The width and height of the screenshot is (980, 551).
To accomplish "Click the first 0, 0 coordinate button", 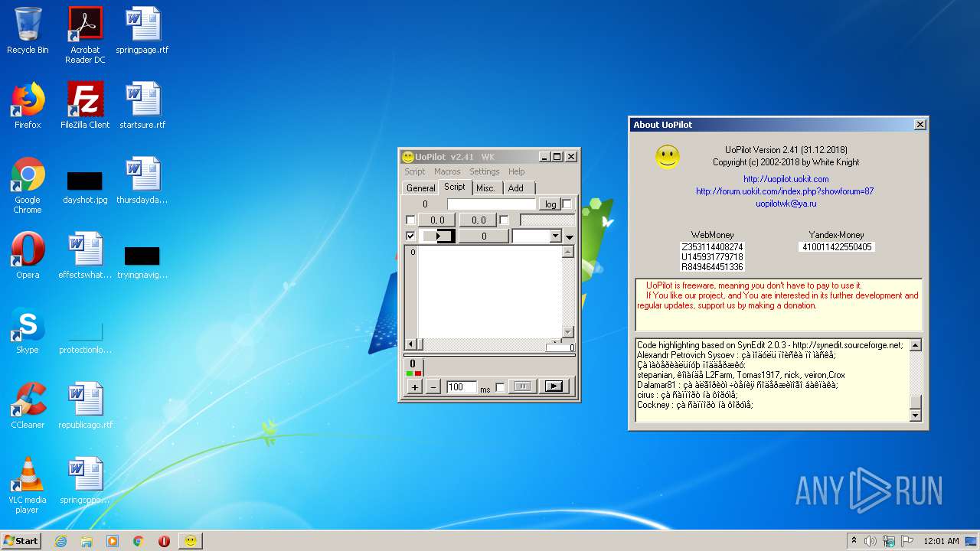I will click(x=438, y=220).
